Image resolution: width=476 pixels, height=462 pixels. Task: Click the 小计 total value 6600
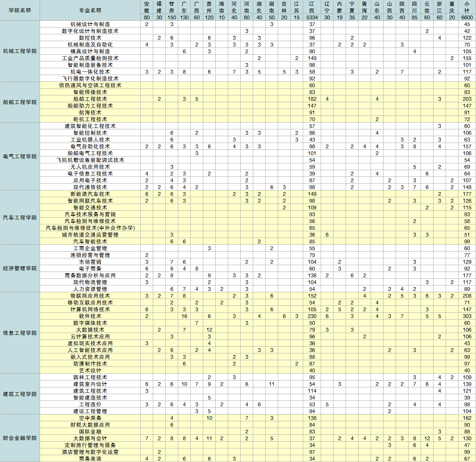tap(467, 18)
